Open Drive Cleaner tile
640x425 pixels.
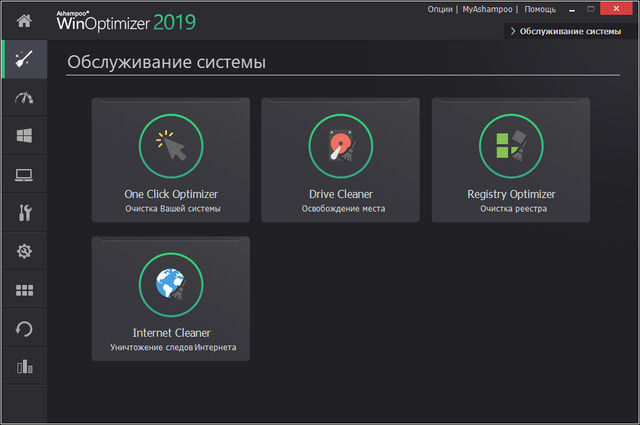[x=341, y=159]
